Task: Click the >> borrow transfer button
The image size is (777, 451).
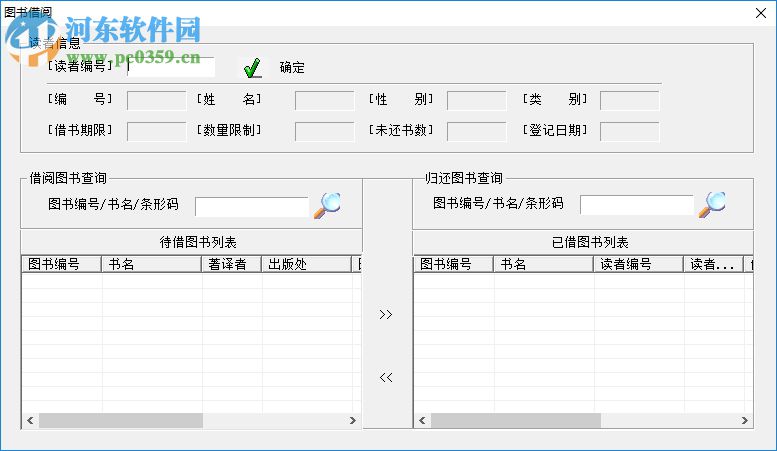Action: coord(386,315)
